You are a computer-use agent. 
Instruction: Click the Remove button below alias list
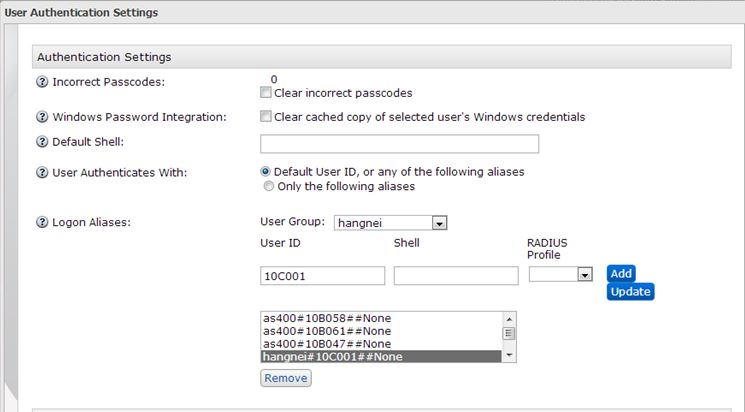[285, 378]
